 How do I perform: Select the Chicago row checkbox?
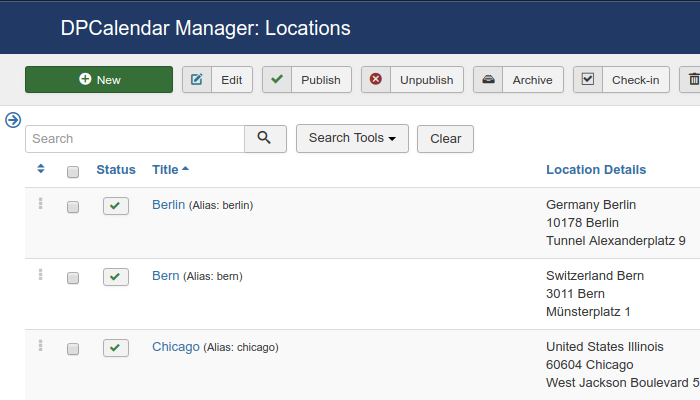(73, 349)
